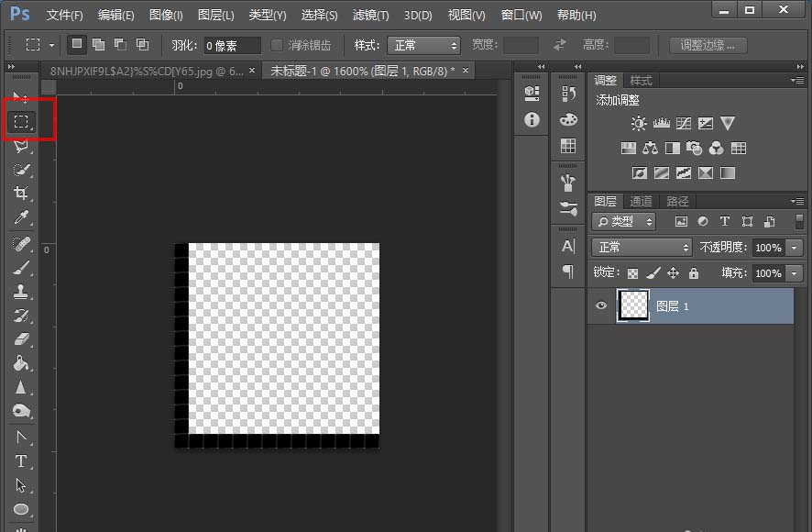Select the Eraser tool
The image size is (812, 532).
click(x=22, y=339)
